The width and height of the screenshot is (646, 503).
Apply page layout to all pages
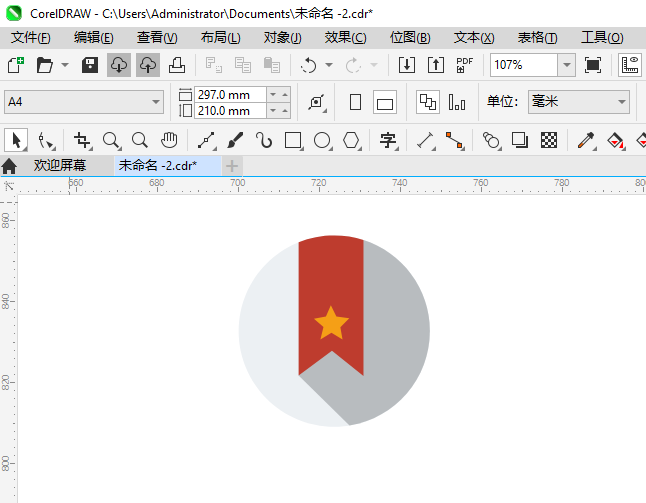pyautogui.click(x=428, y=102)
